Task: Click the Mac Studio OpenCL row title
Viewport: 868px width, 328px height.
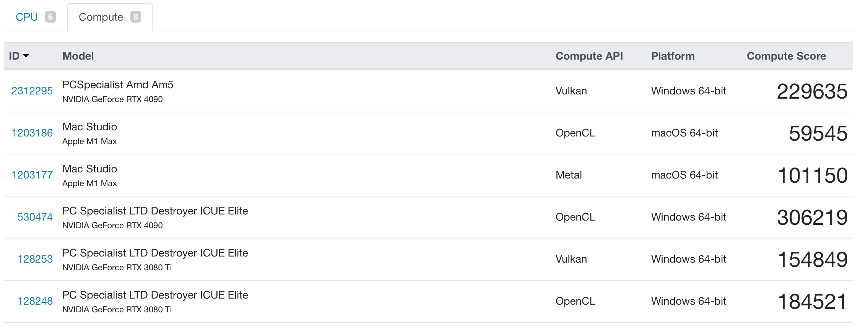Action: [90, 127]
